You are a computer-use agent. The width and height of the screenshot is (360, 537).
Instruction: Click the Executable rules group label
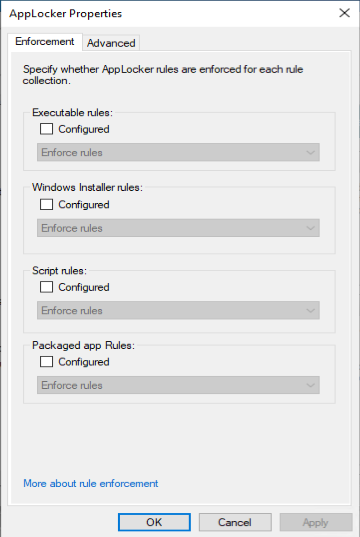(72, 112)
